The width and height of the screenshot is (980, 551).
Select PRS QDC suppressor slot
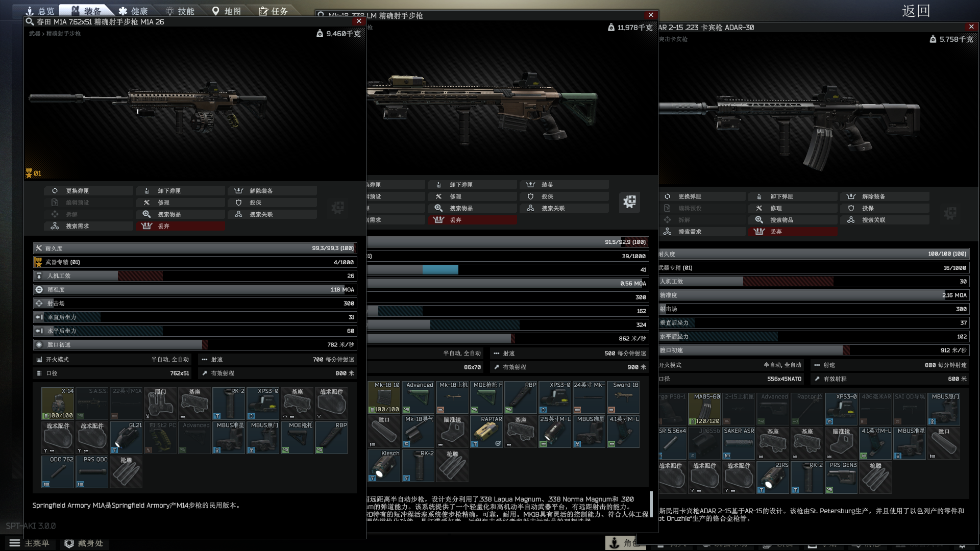click(x=92, y=472)
